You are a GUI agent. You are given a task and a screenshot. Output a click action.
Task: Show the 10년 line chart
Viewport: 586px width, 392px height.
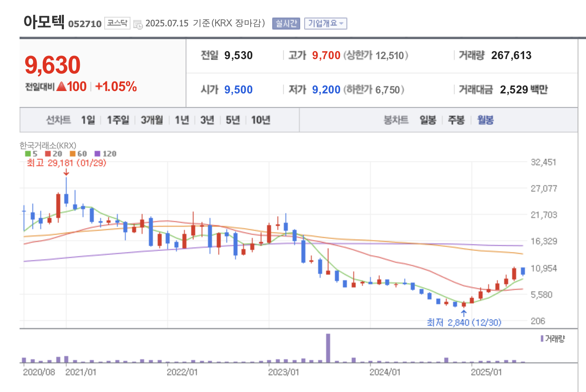[x=261, y=120]
